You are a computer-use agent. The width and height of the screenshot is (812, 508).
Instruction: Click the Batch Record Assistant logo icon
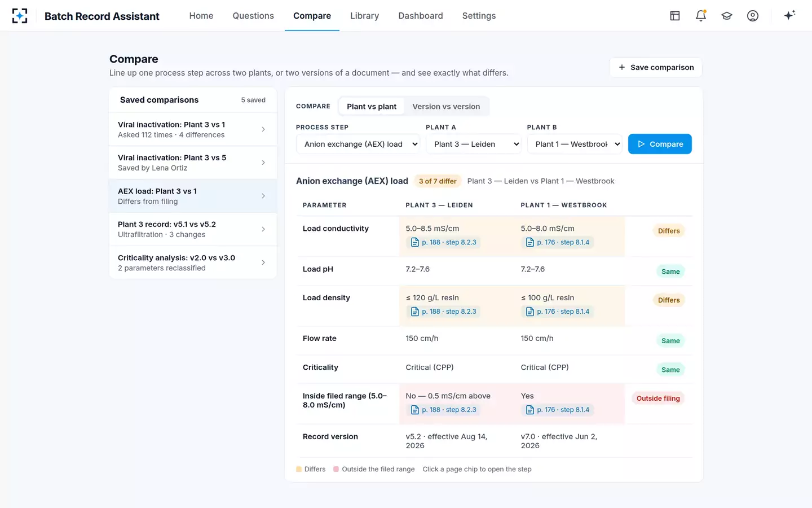tap(20, 16)
